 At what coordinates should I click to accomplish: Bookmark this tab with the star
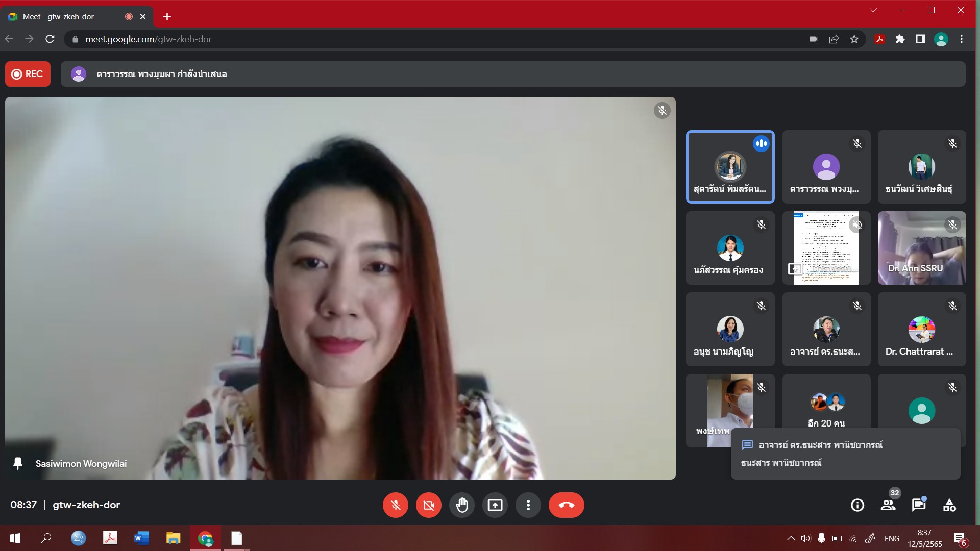pyautogui.click(x=854, y=39)
